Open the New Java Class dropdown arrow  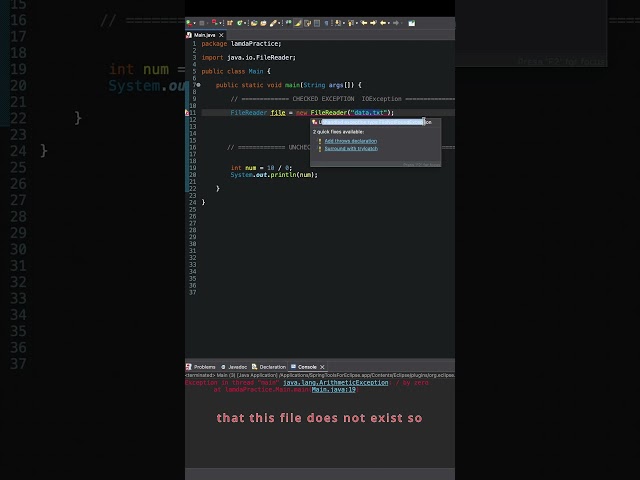coord(245,23)
